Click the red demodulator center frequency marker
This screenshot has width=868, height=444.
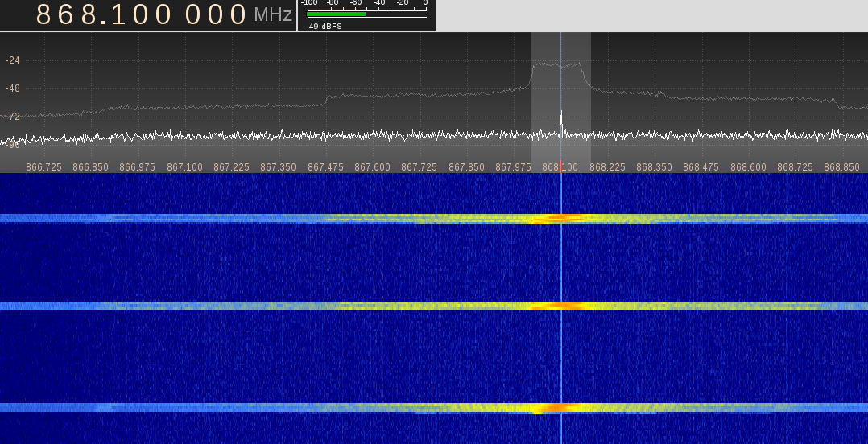coord(561,166)
